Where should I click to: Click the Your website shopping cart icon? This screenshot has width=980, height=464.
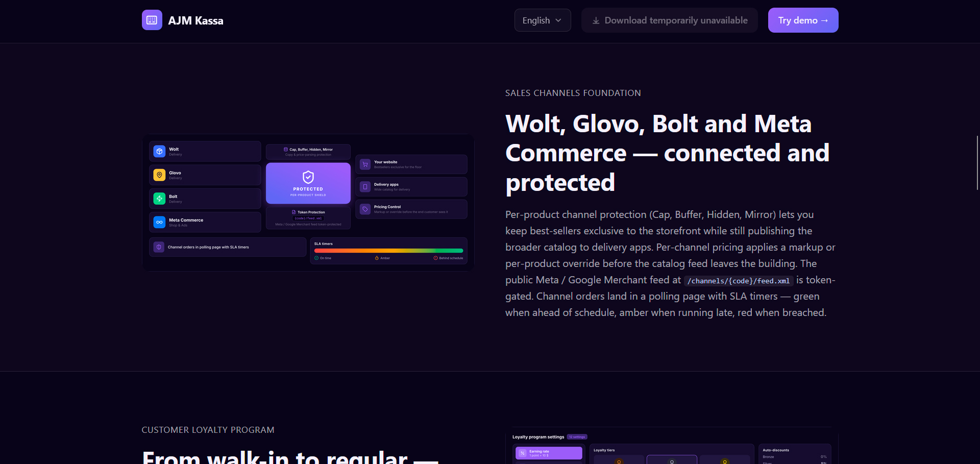point(365,164)
